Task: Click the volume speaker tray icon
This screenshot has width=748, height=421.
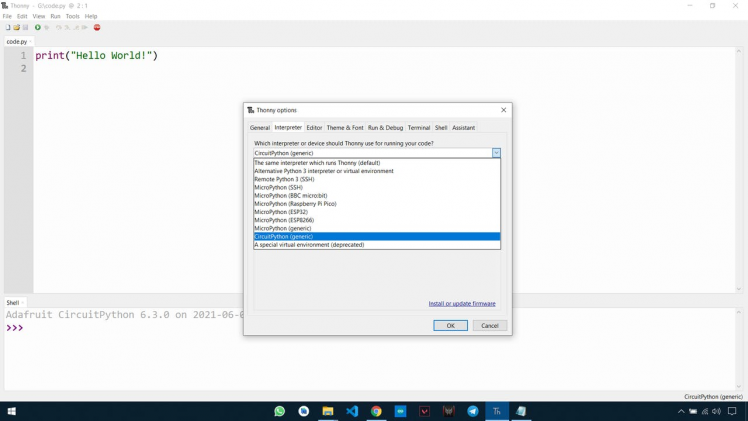Action: [x=716, y=411]
